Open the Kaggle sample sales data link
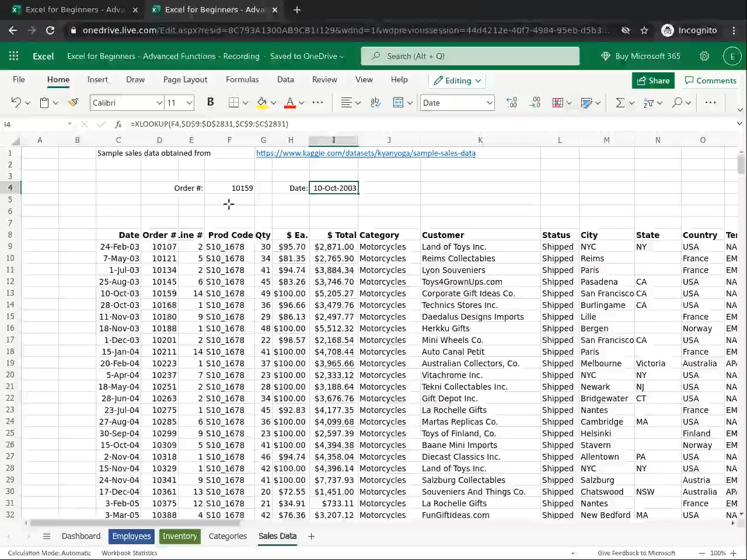This screenshot has width=747, height=560. point(365,153)
